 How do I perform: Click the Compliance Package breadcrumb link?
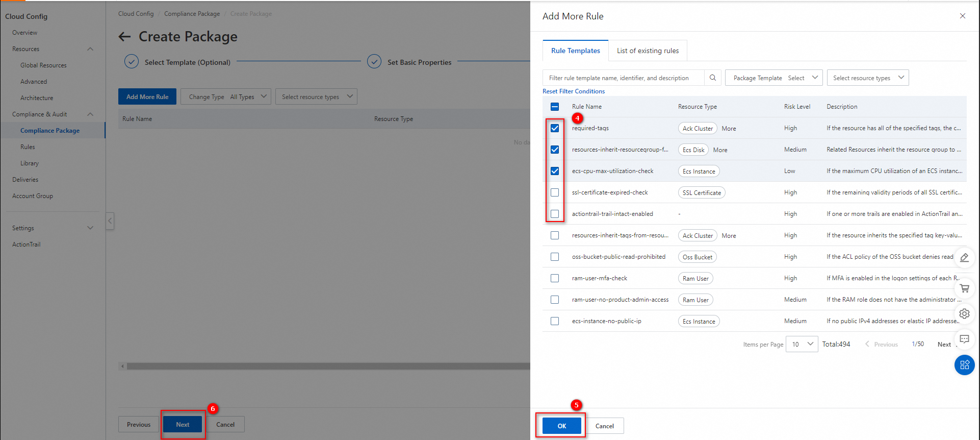192,14
